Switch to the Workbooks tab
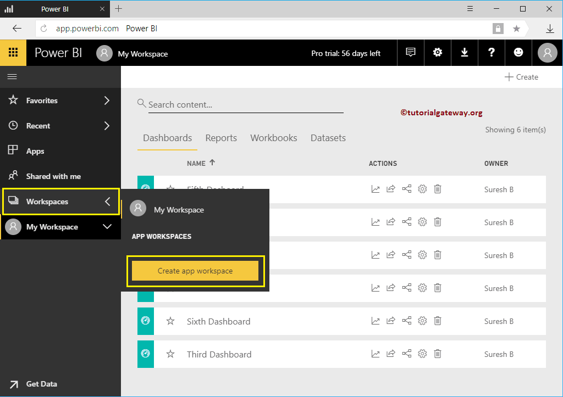Screen dimensions: 563x397 pos(274,138)
